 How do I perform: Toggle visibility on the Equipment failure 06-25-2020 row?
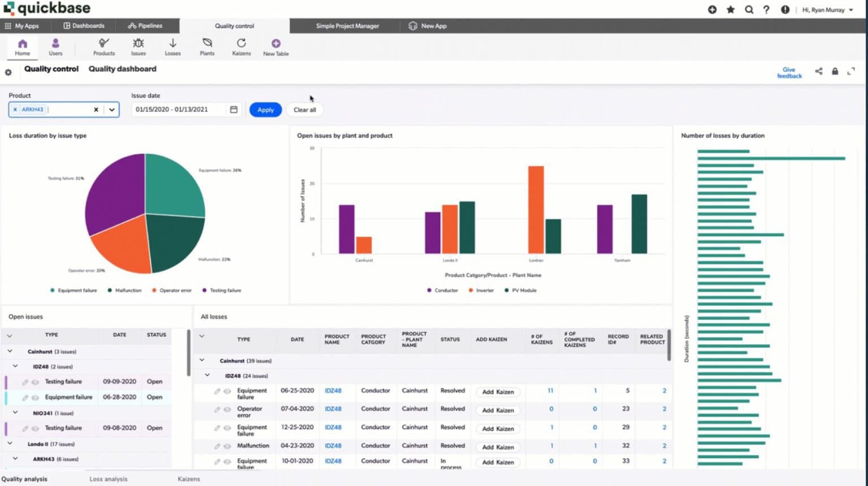(x=227, y=390)
